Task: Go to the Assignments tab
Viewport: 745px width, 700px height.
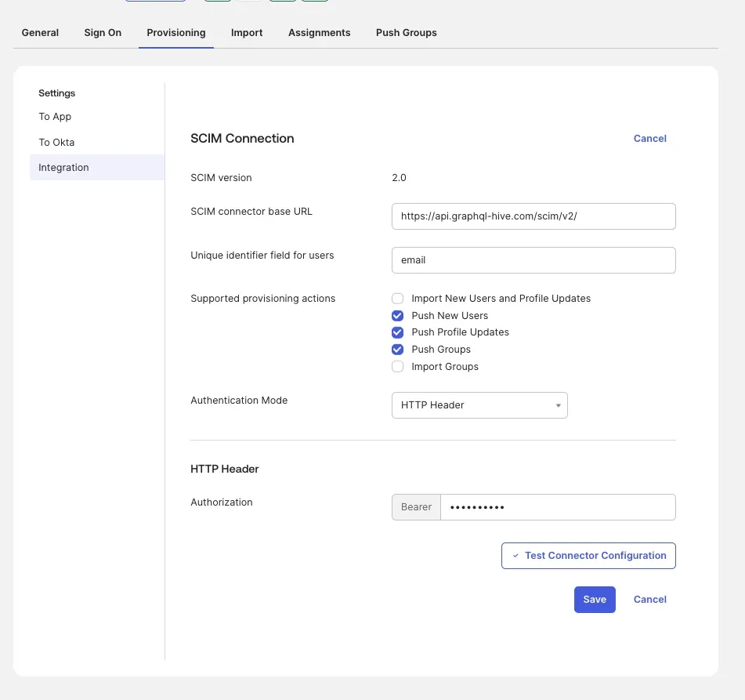Action: point(320,33)
